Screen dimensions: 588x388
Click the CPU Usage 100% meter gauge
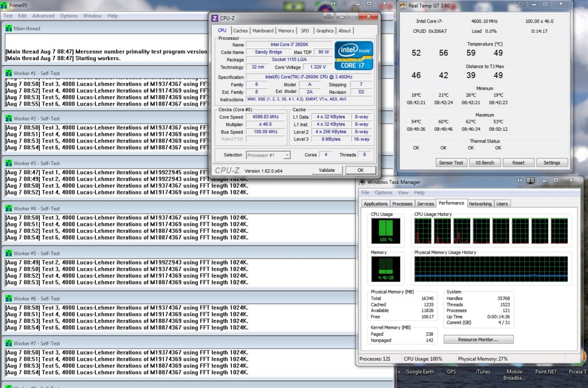pos(386,231)
